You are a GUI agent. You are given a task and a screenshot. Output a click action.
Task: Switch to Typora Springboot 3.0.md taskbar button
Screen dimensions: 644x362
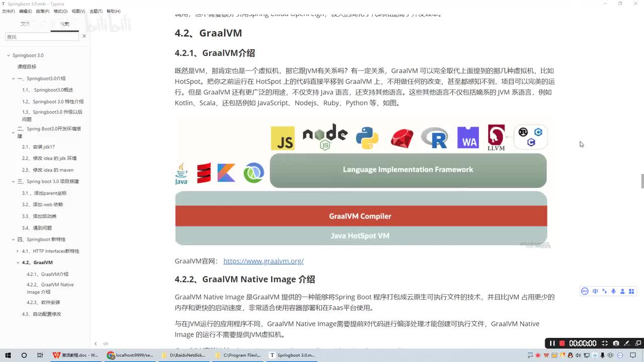[292, 355]
